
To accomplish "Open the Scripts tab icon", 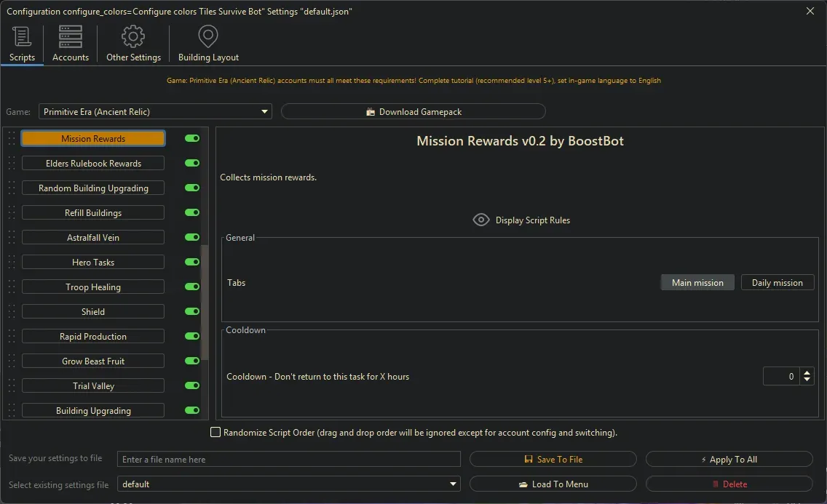I will tap(22, 36).
